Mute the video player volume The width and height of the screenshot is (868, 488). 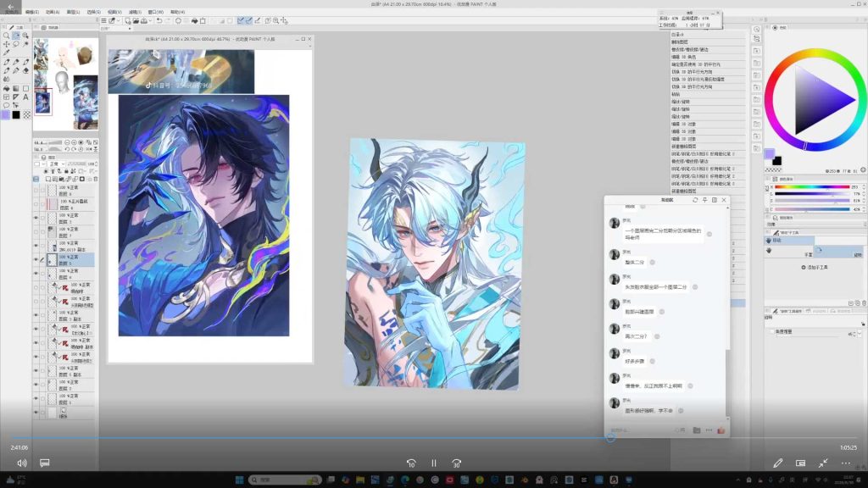(x=22, y=463)
